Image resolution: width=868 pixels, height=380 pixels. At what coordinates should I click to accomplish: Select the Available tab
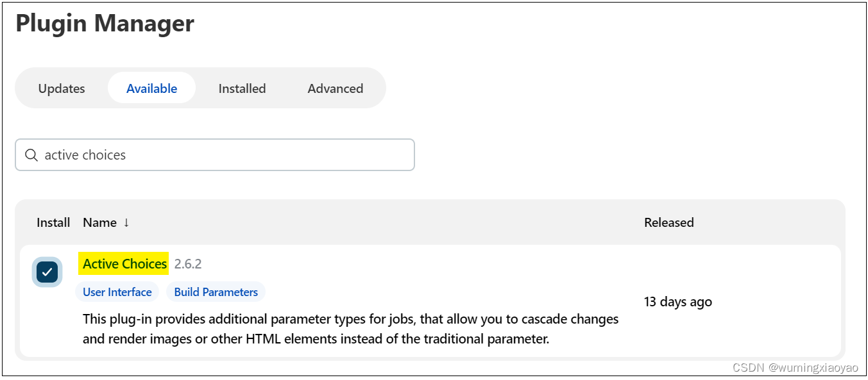pos(151,88)
